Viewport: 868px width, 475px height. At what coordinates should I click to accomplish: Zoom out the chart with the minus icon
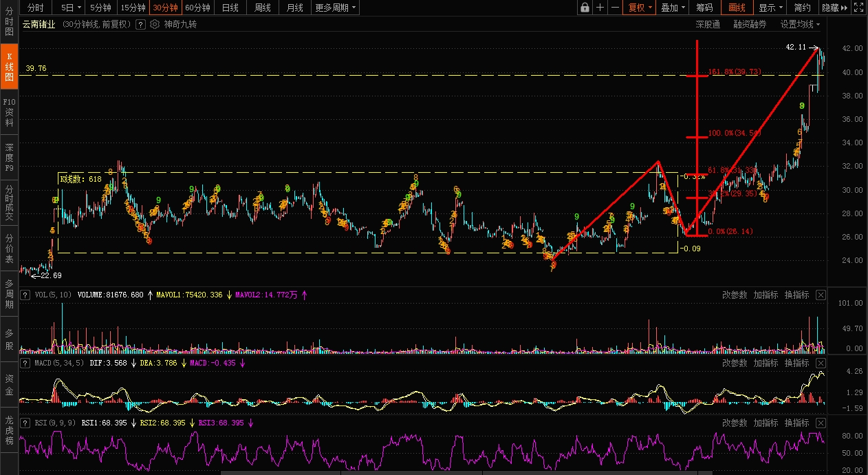pyautogui.click(x=614, y=8)
